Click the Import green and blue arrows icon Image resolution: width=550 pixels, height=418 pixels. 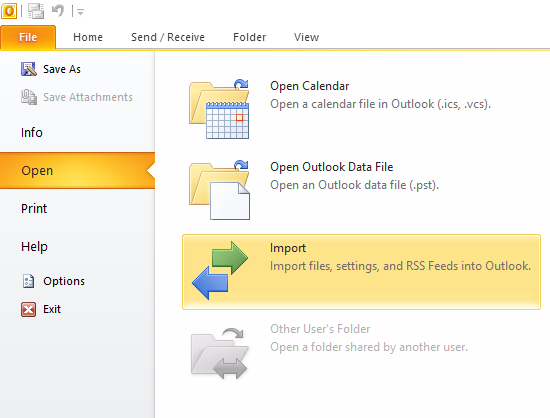pos(220,270)
